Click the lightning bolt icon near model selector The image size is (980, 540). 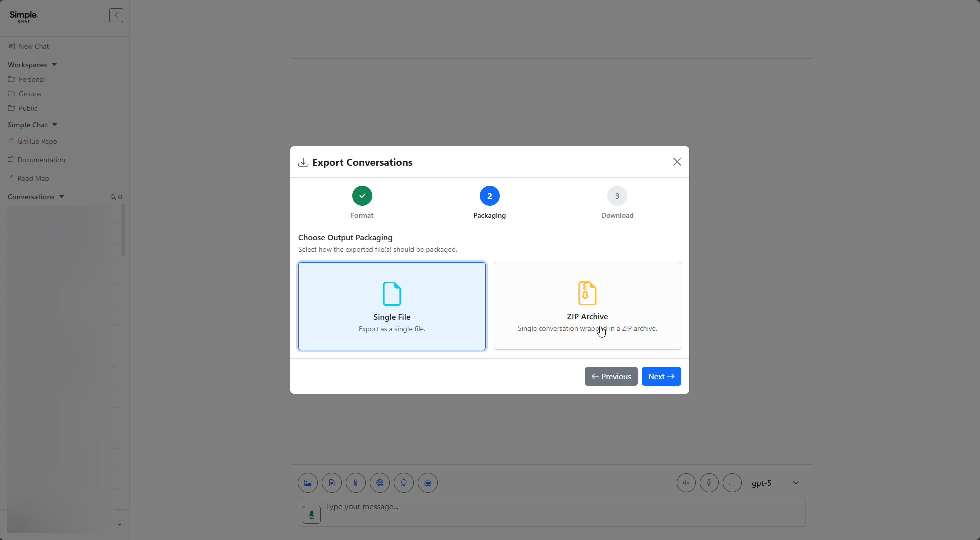tap(709, 483)
